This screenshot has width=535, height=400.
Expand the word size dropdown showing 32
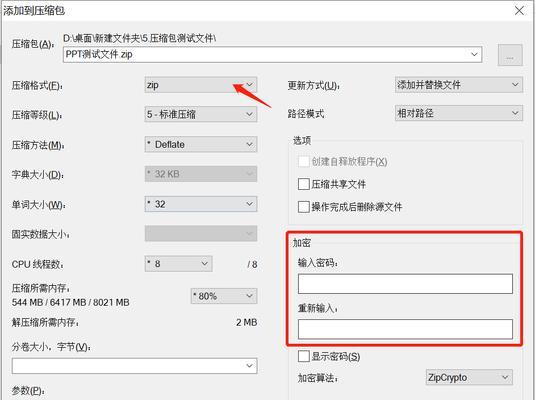[x=201, y=204]
